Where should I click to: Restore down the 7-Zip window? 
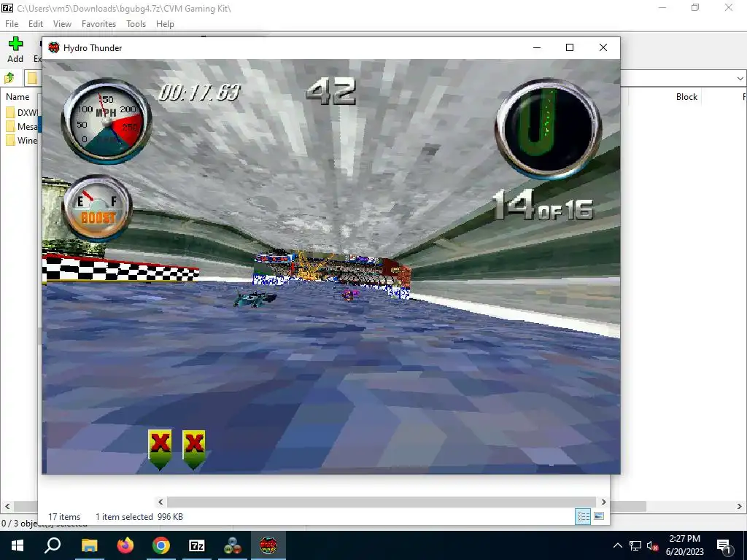695,7
